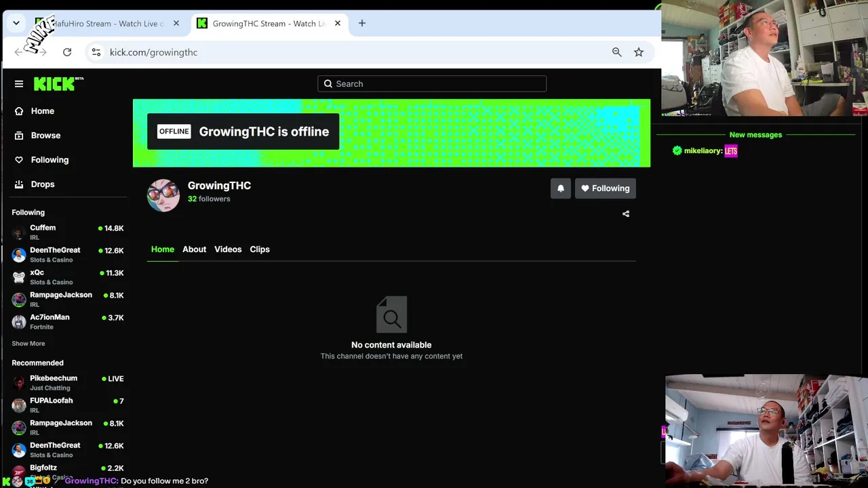
Task: Open the zoom magnifier in the address bar
Action: click(617, 52)
